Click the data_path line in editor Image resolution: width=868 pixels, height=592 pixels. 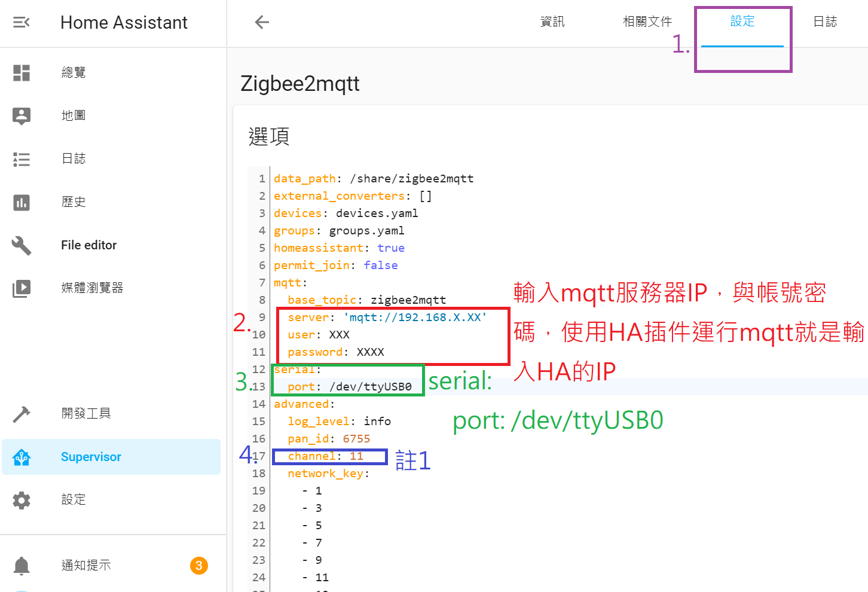374,179
